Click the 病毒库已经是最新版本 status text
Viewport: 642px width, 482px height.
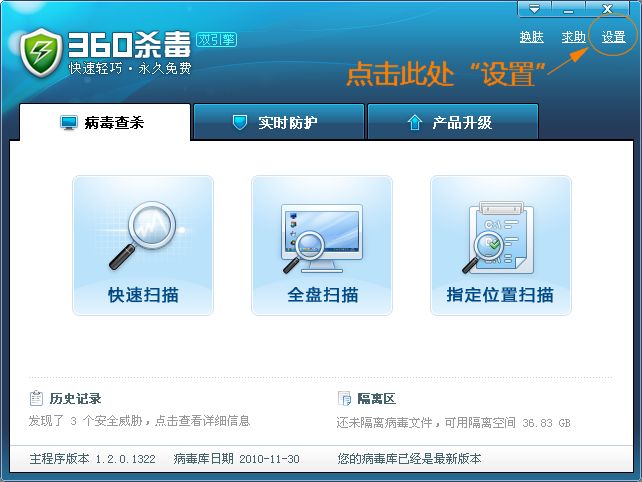(x=409, y=459)
